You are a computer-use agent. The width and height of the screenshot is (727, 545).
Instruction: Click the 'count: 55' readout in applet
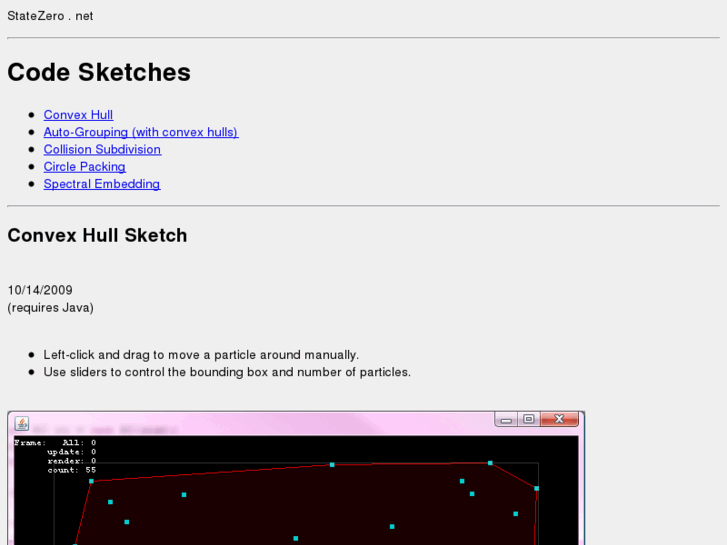[71, 470]
